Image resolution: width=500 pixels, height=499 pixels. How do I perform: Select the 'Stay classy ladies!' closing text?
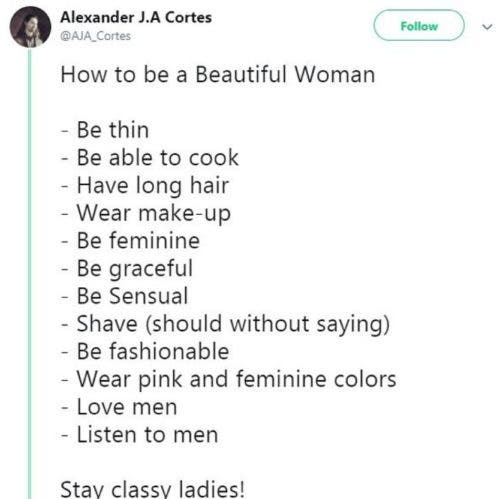point(153,489)
